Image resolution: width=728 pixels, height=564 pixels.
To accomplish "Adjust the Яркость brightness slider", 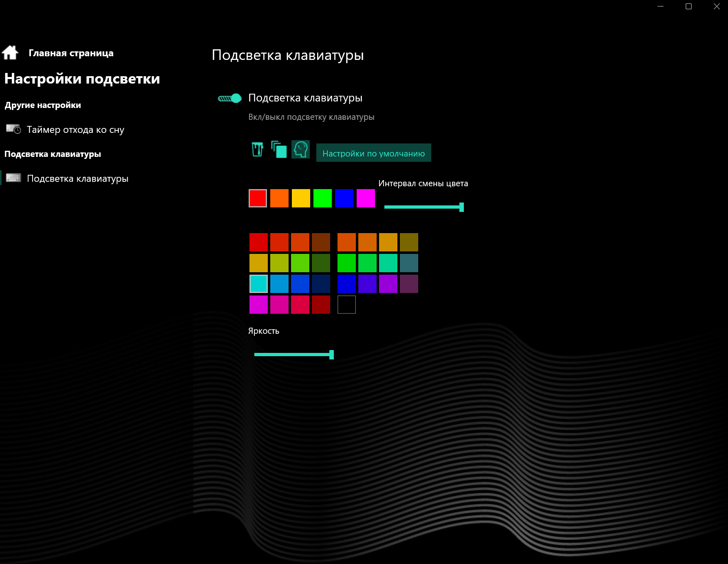I will click(294, 355).
